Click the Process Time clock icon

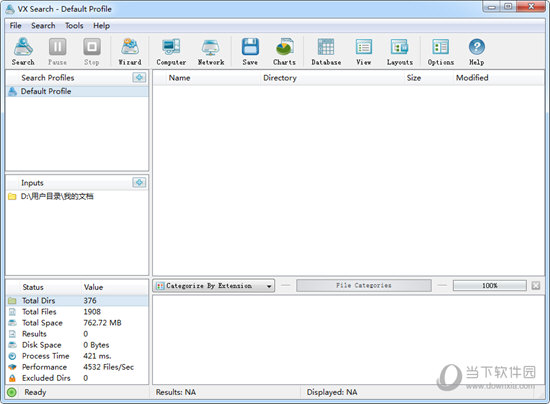coord(12,356)
